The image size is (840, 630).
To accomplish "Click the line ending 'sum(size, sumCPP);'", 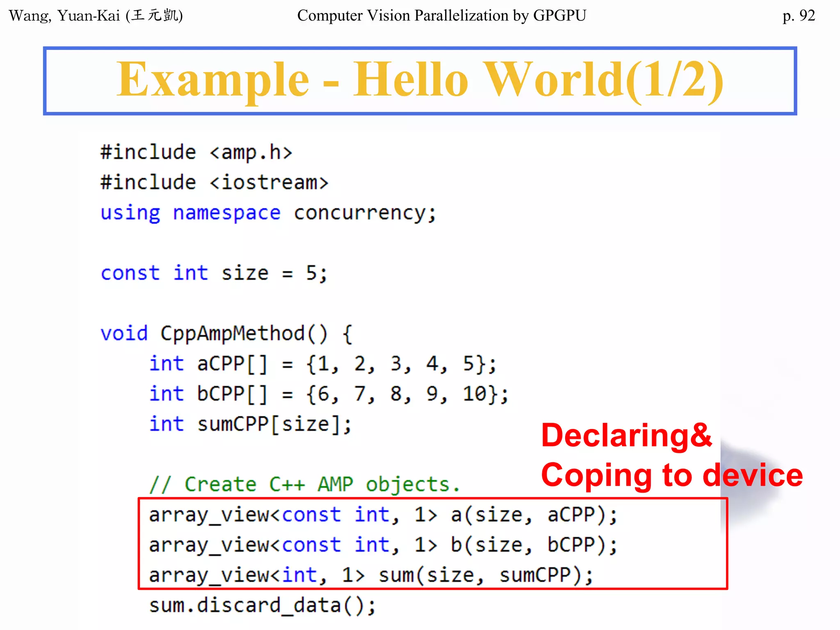I will (371, 575).
